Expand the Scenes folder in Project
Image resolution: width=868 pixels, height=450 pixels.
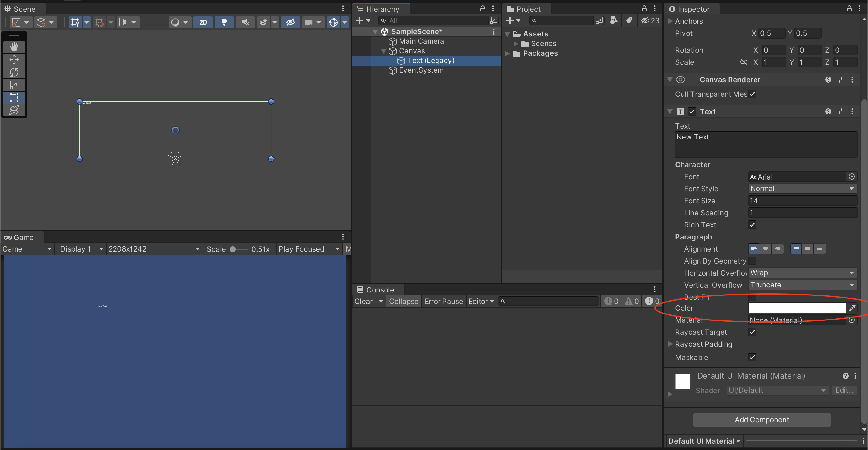click(516, 44)
